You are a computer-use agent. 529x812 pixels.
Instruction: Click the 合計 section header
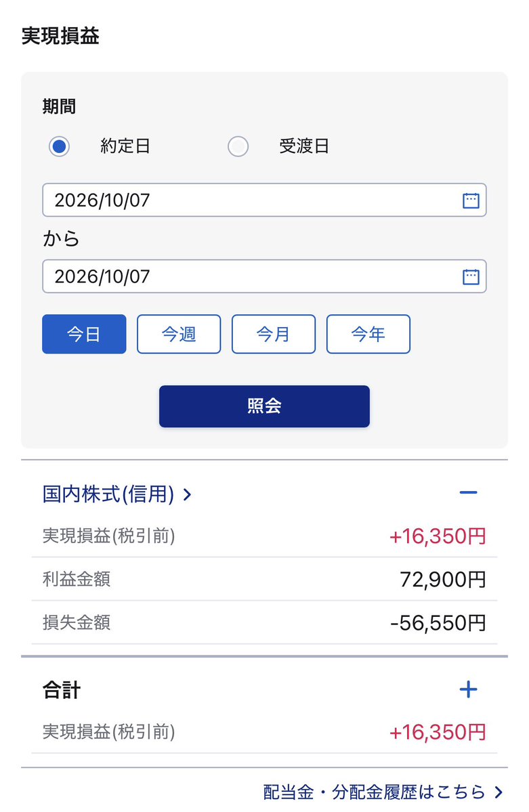tap(264, 690)
